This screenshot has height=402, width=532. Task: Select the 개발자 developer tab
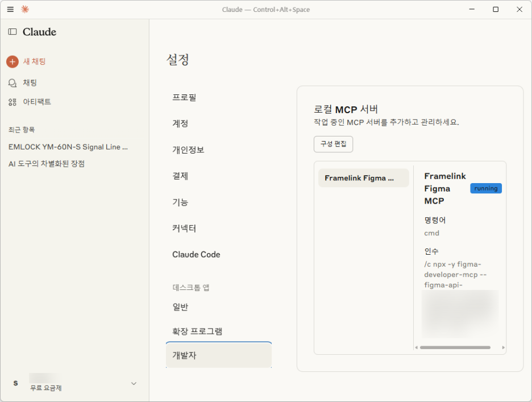[x=218, y=355]
